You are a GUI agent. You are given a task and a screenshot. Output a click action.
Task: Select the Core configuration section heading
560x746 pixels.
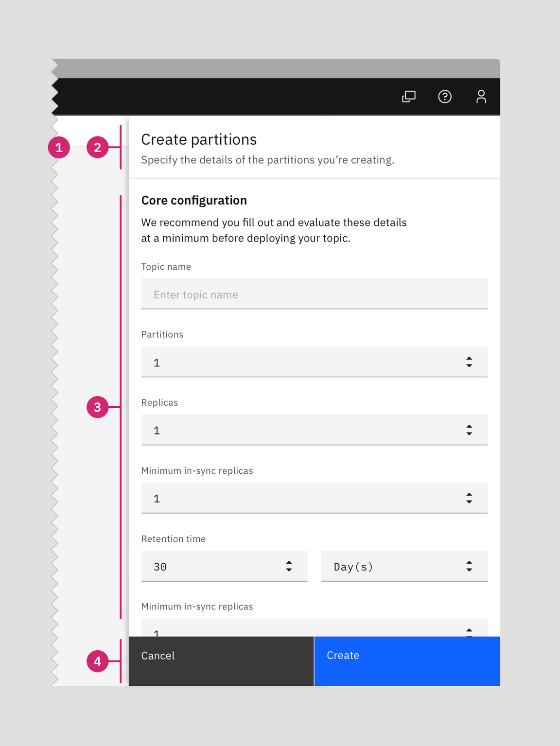(x=193, y=200)
